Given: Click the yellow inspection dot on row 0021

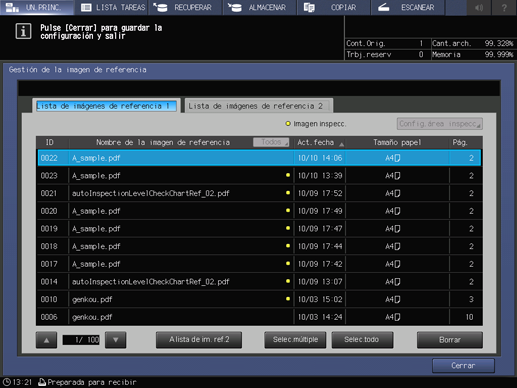Looking at the screenshot, I should (x=288, y=192).
